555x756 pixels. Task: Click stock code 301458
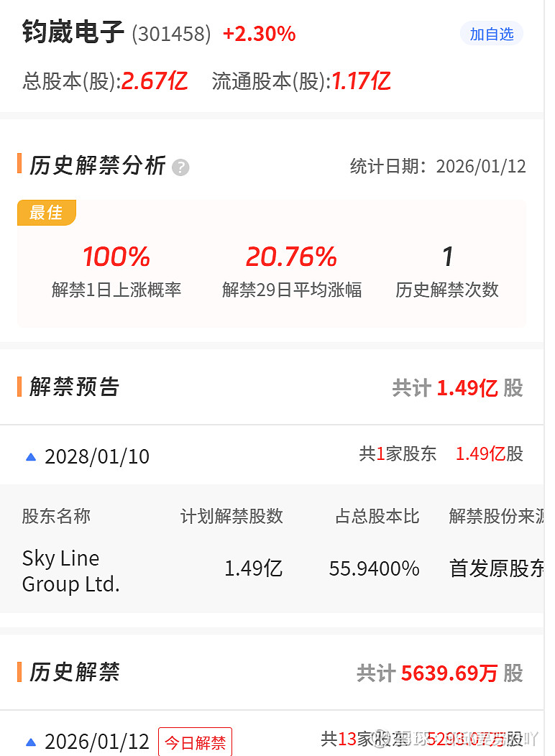(x=171, y=34)
